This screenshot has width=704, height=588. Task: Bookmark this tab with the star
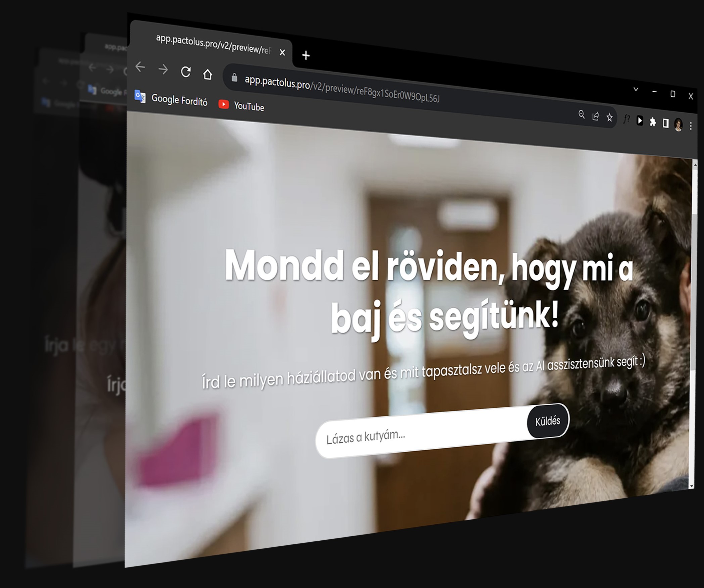(609, 118)
